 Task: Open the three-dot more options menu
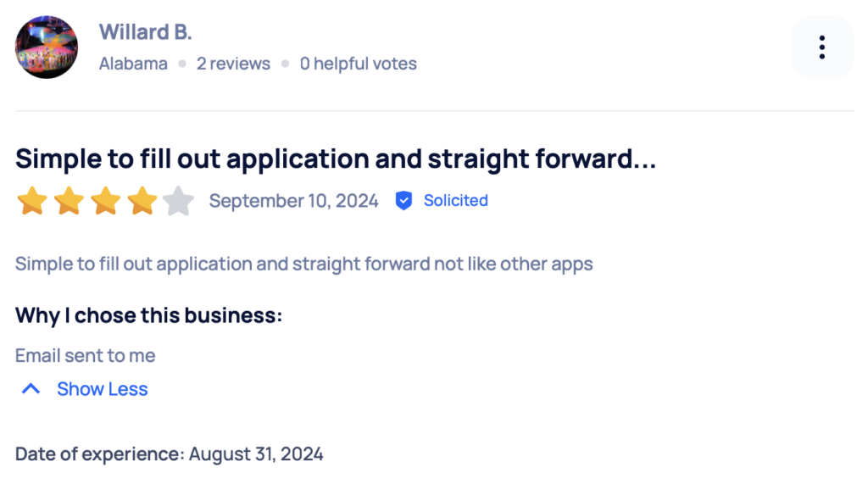821,47
